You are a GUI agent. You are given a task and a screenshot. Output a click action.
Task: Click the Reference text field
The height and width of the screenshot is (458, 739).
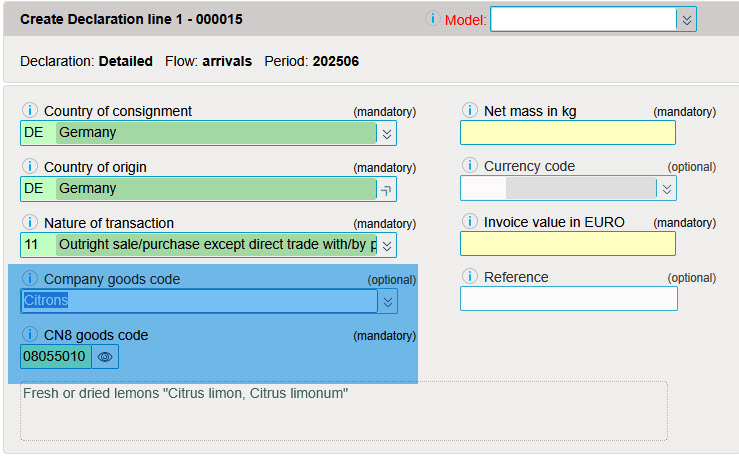[x=568, y=299]
